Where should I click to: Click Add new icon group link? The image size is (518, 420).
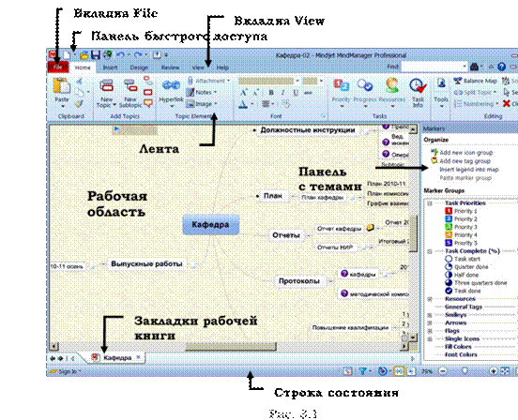[x=466, y=153]
